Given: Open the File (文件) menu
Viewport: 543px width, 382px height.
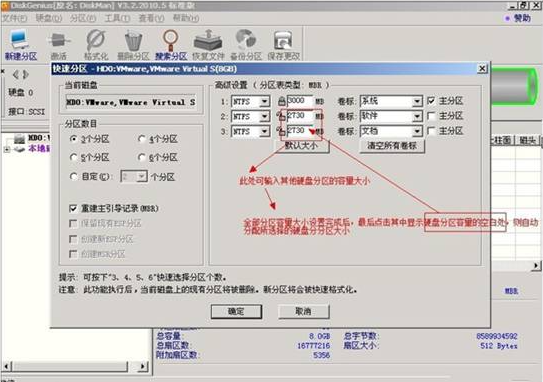Looking at the screenshot, I should click(15, 18).
